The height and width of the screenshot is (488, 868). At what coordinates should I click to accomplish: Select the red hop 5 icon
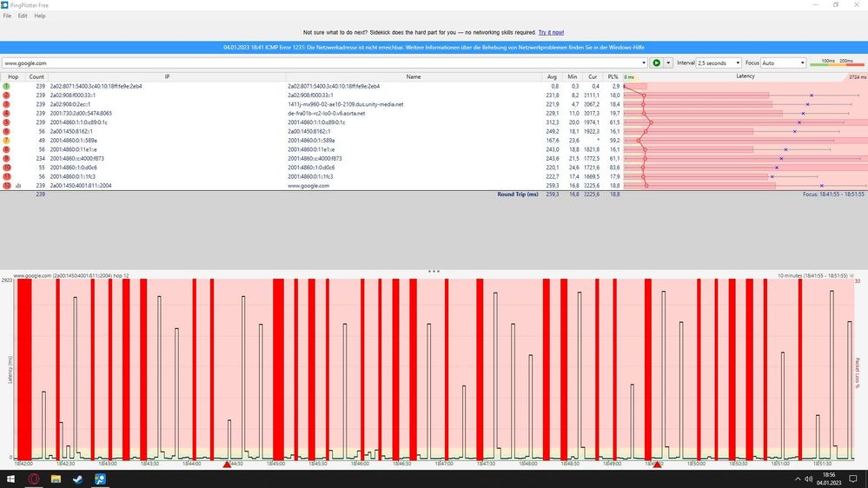[x=7, y=122]
